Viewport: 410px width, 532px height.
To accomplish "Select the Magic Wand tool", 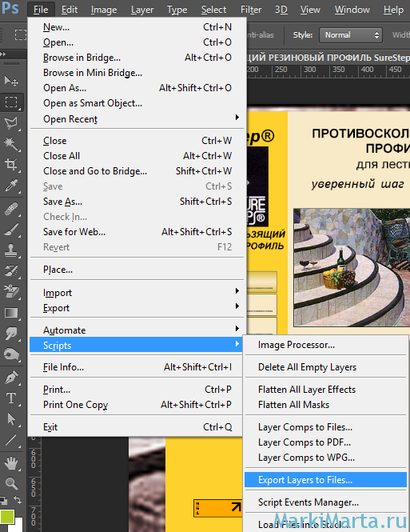I will pyautogui.click(x=11, y=143).
